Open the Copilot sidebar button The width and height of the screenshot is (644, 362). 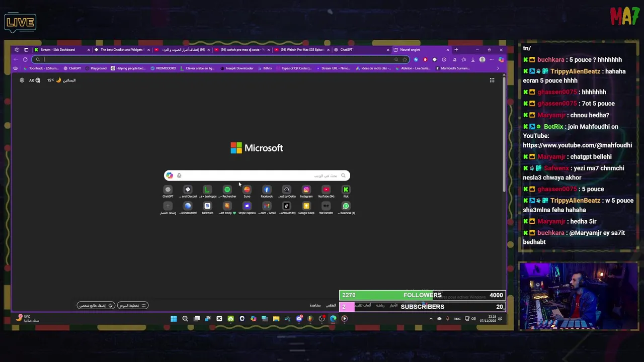[x=501, y=59]
